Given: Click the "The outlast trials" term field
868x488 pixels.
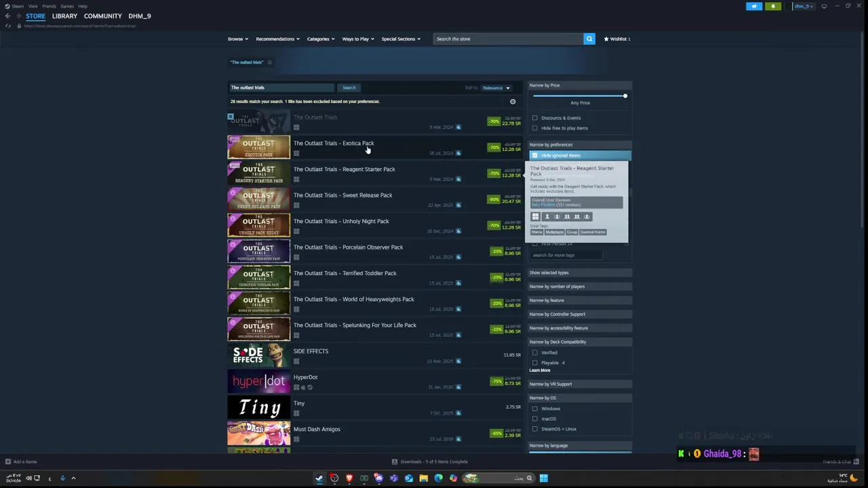Looking at the screenshot, I should pos(281,87).
